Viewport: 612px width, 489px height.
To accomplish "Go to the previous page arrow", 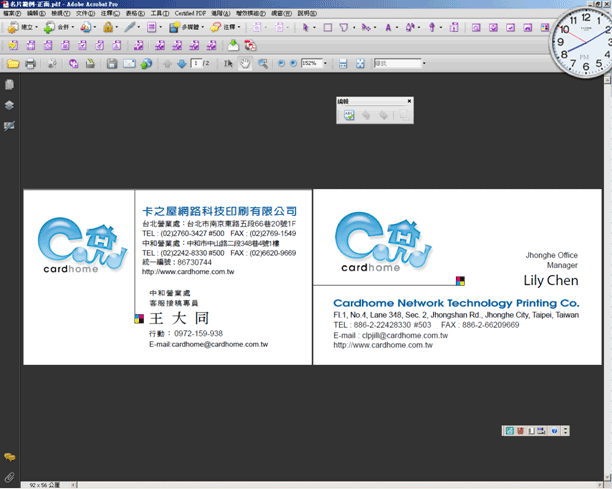I will (167, 64).
